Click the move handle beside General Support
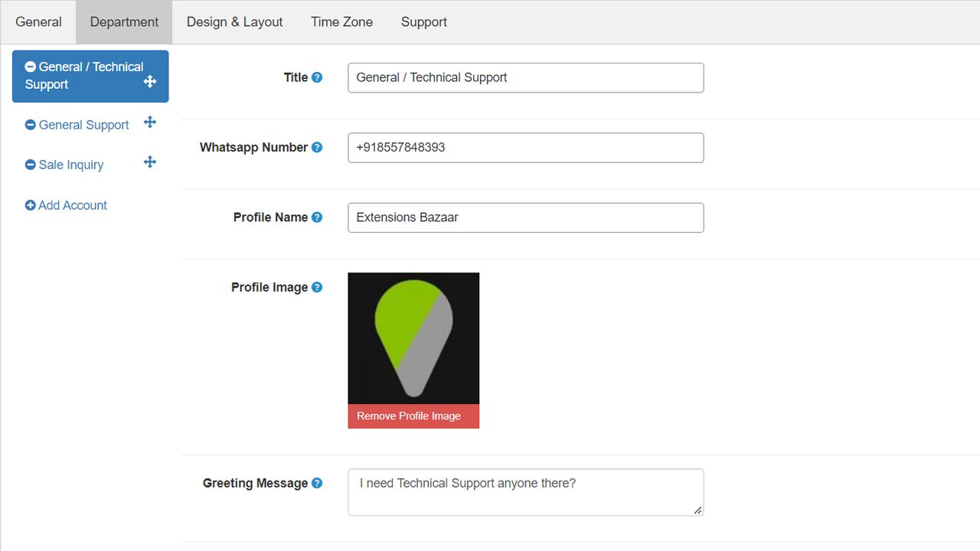980x551 pixels. coord(150,122)
